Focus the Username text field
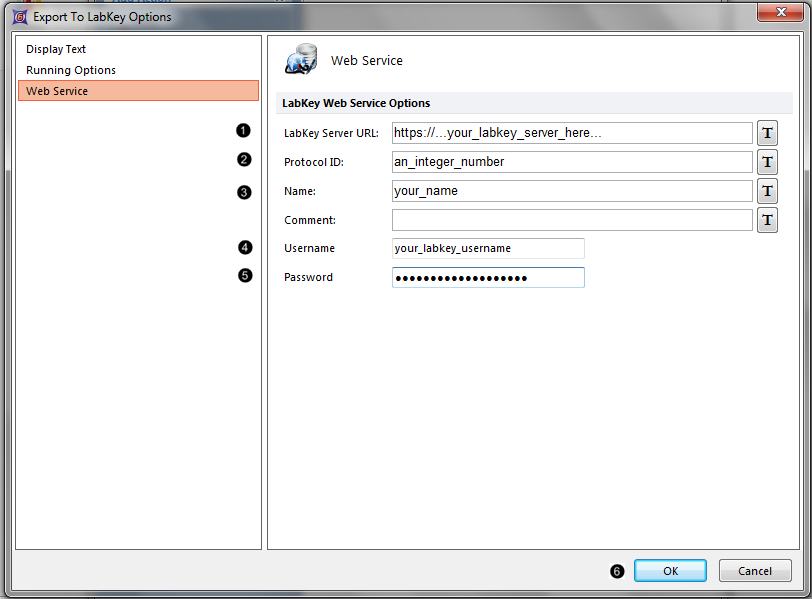Screen dimensions: 812x599 (x=488, y=248)
